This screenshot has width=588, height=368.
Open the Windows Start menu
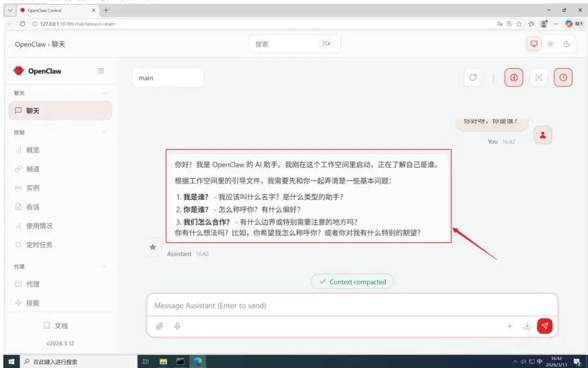(x=11, y=361)
